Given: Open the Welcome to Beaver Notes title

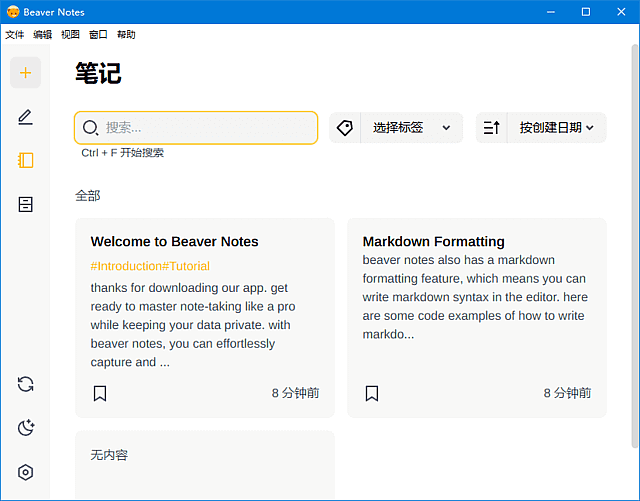Looking at the screenshot, I should coord(174,241).
